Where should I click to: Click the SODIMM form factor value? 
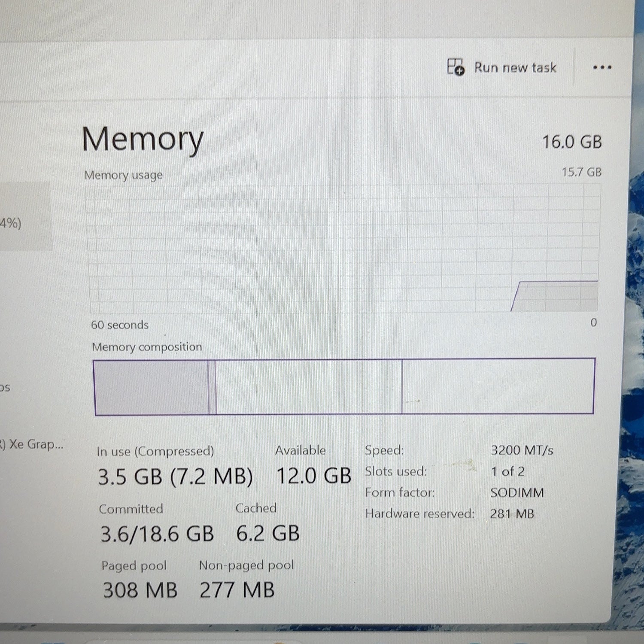point(517,492)
